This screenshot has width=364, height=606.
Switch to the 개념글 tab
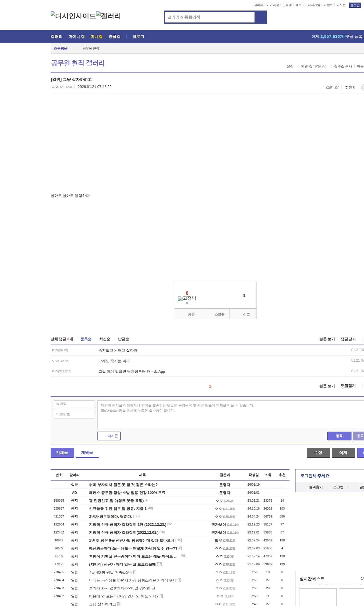click(87, 453)
